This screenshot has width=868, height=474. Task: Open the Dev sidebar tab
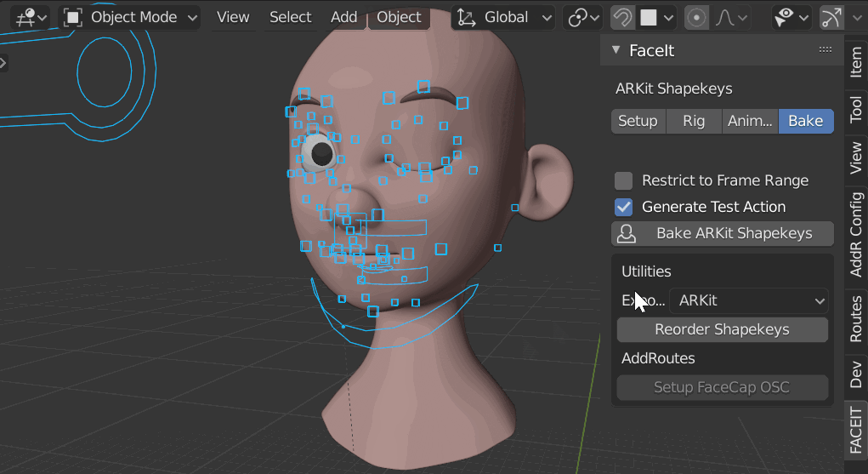856,374
